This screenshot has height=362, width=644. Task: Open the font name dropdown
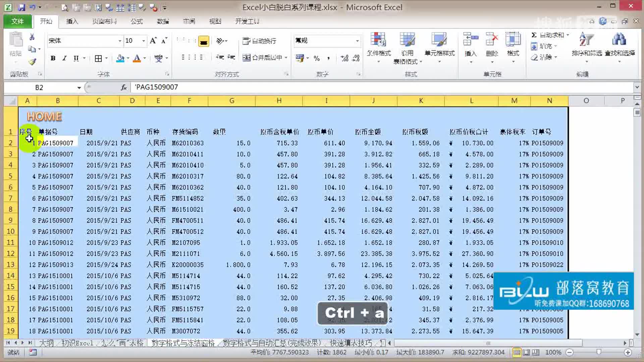[120, 41]
